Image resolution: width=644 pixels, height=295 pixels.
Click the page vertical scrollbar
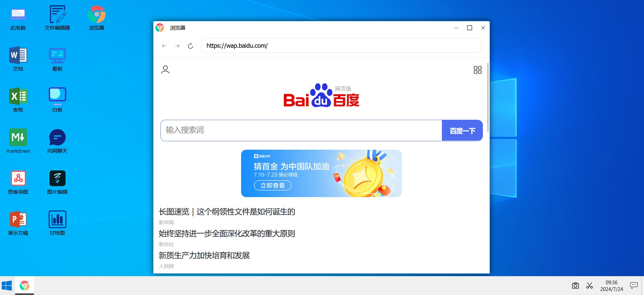[488, 98]
